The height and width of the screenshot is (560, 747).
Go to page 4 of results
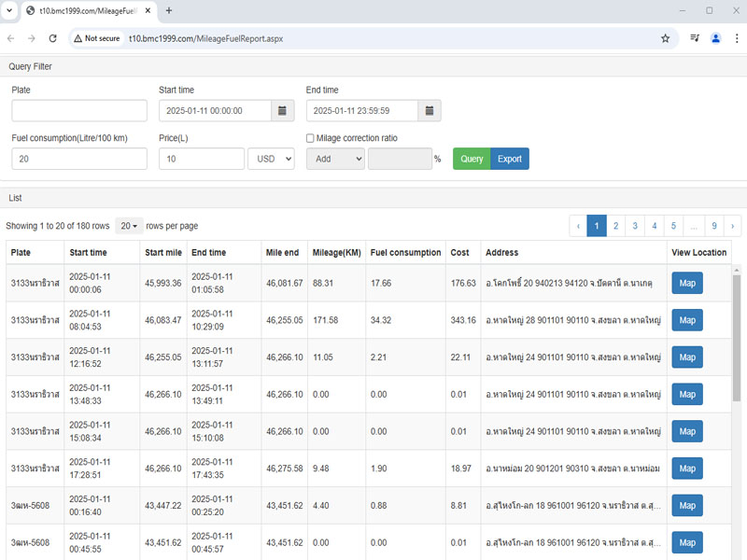(x=655, y=226)
